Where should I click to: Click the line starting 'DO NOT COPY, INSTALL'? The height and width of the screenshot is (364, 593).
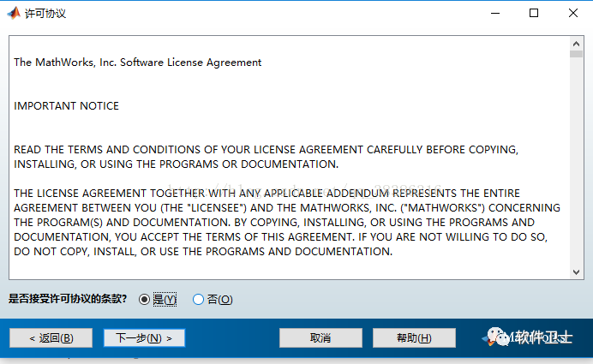203,251
